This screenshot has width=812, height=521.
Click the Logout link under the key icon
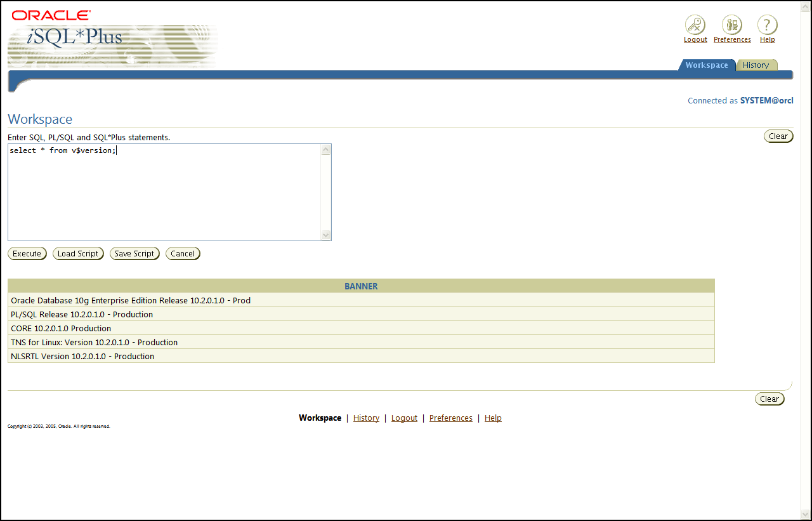[695, 39]
